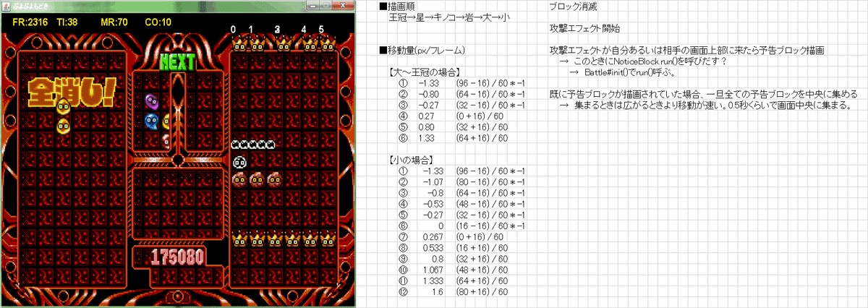The height and width of the screenshot is (308, 868).
Task: Click the MR:70 counter
Action: point(114,22)
